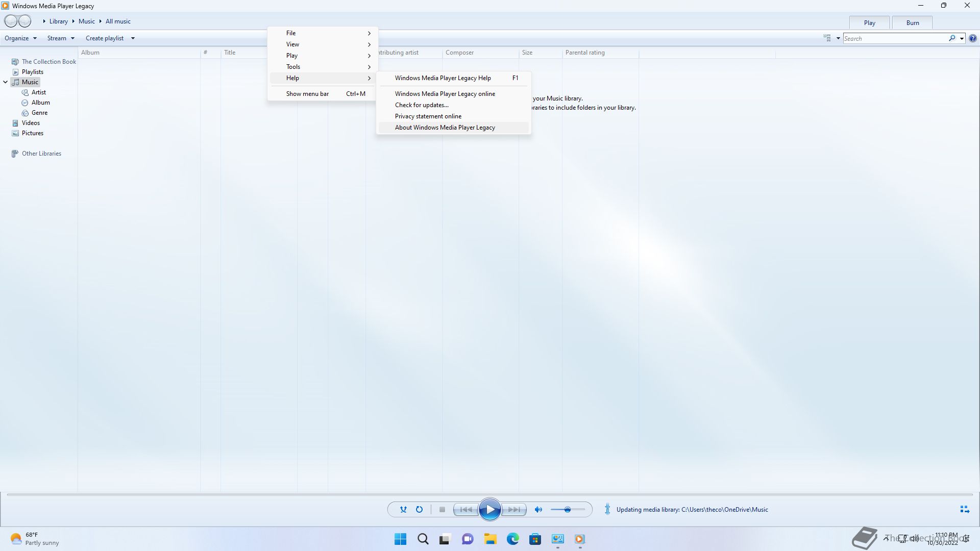Image resolution: width=980 pixels, height=551 pixels.
Task: Turn repeat on
Action: 419,509
